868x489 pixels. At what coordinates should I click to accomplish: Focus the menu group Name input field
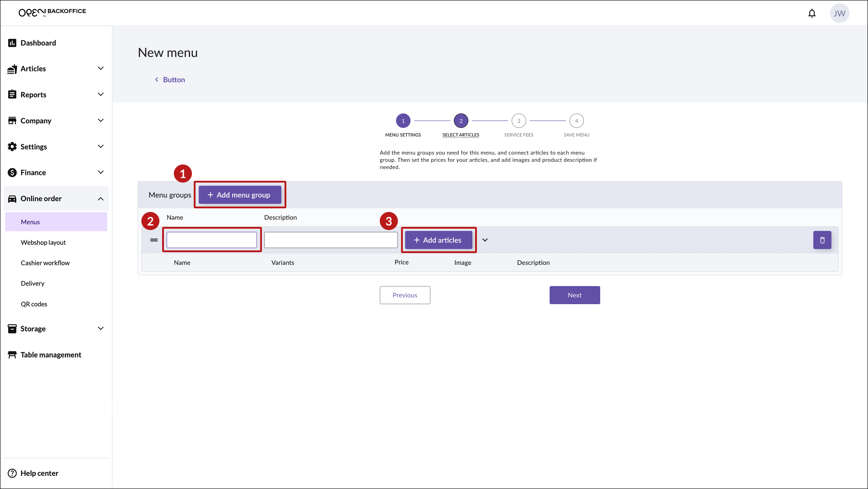point(211,240)
